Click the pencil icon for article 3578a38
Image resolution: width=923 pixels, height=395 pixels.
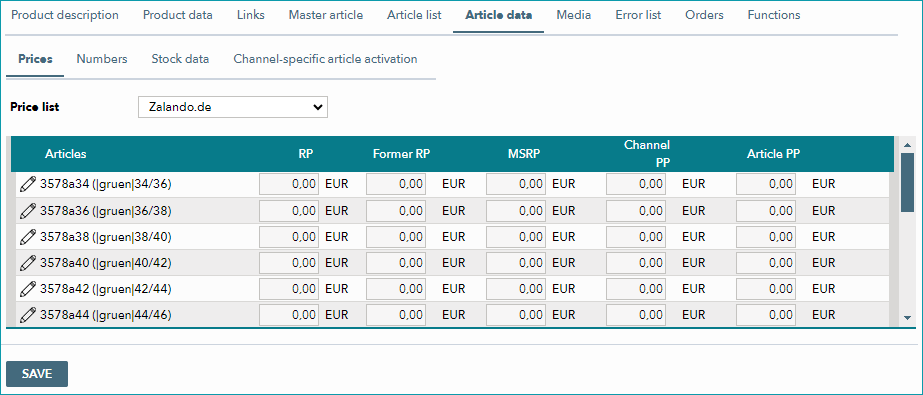click(27, 237)
